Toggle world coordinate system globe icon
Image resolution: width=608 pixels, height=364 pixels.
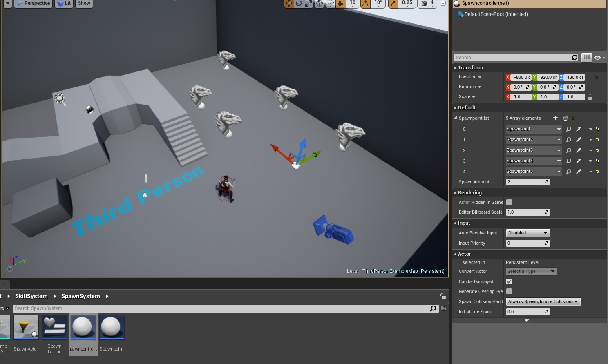click(320, 3)
